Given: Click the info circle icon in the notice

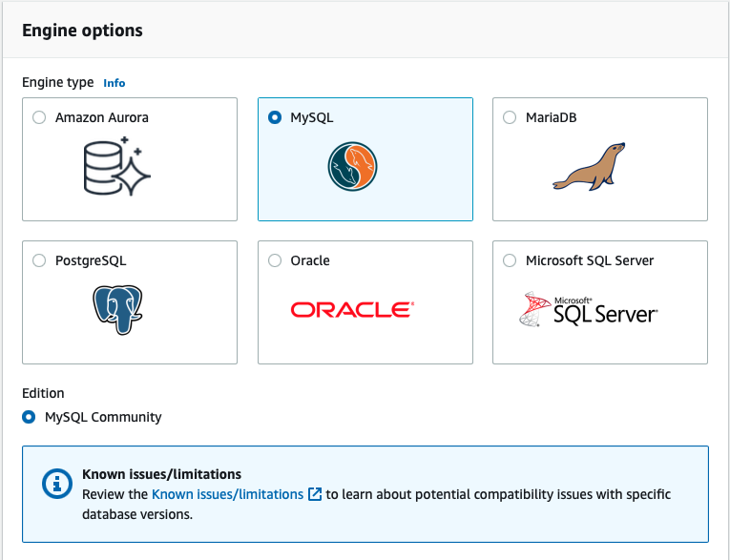Looking at the screenshot, I should 57,484.
